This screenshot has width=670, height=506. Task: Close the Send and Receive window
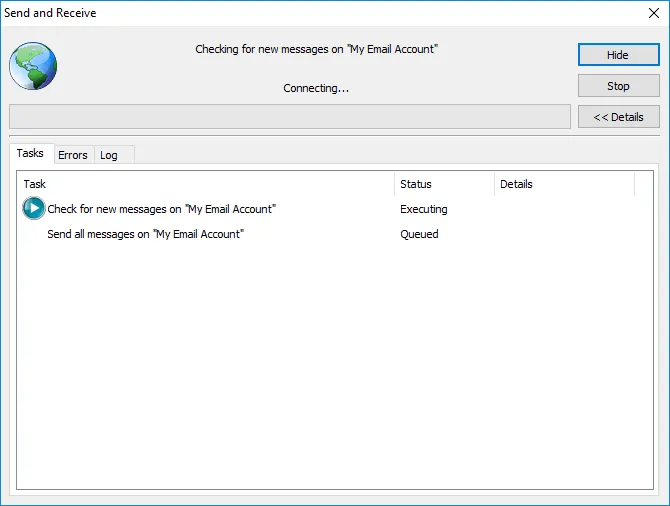(x=653, y=13)
